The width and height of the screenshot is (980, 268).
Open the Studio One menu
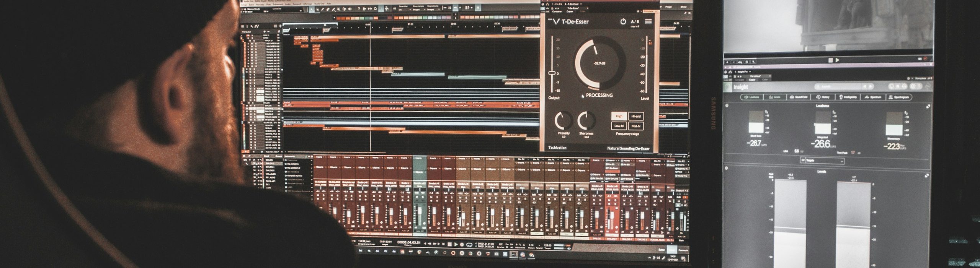[x=319, y=3]
